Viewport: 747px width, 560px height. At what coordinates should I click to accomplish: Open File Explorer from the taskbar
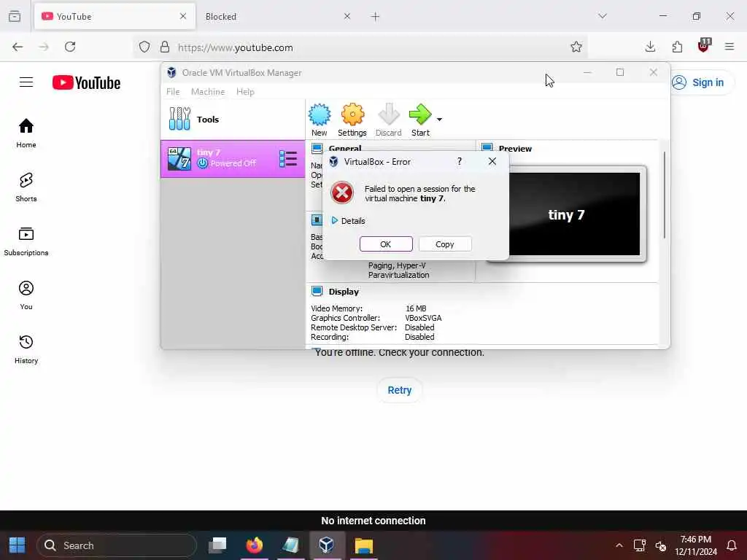click(x=363, y=545)
